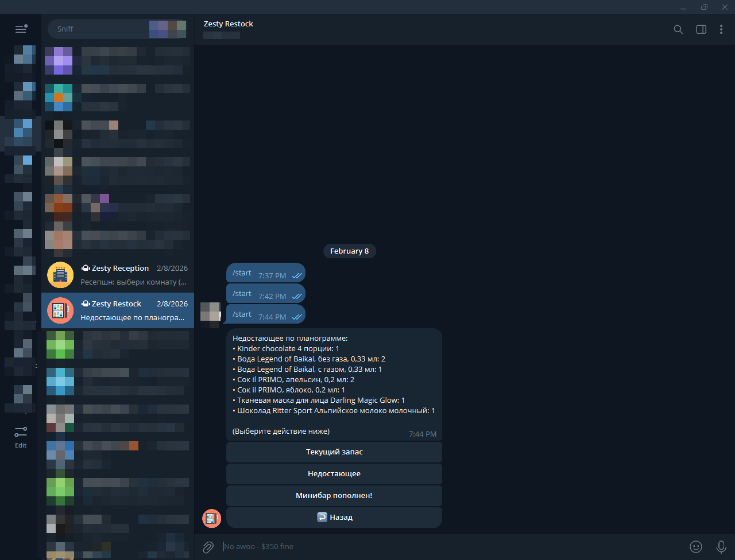Click the Legend of Baikal без газа line
The image size is (735, 560).
(x=309, y=359)
